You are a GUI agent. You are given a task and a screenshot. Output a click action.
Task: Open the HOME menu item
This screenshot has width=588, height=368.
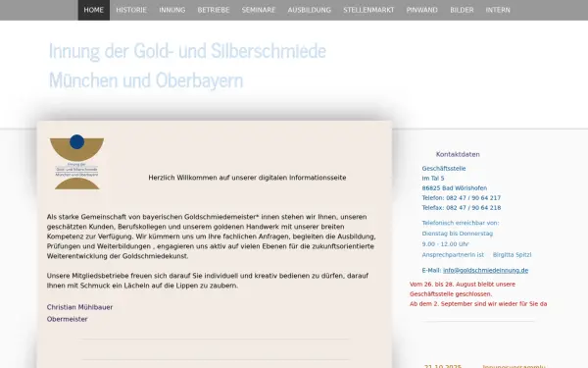click(94, 10)
